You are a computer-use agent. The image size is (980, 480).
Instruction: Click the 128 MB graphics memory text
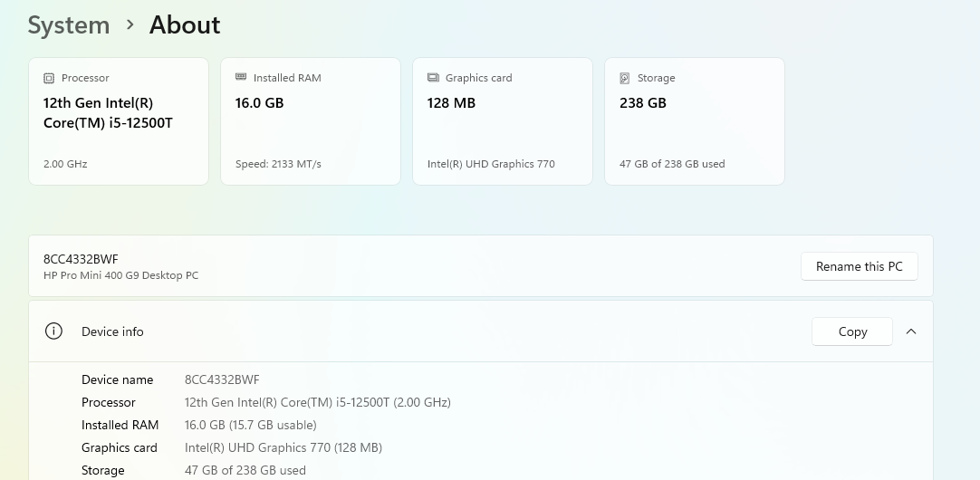[x=451, y=103]
